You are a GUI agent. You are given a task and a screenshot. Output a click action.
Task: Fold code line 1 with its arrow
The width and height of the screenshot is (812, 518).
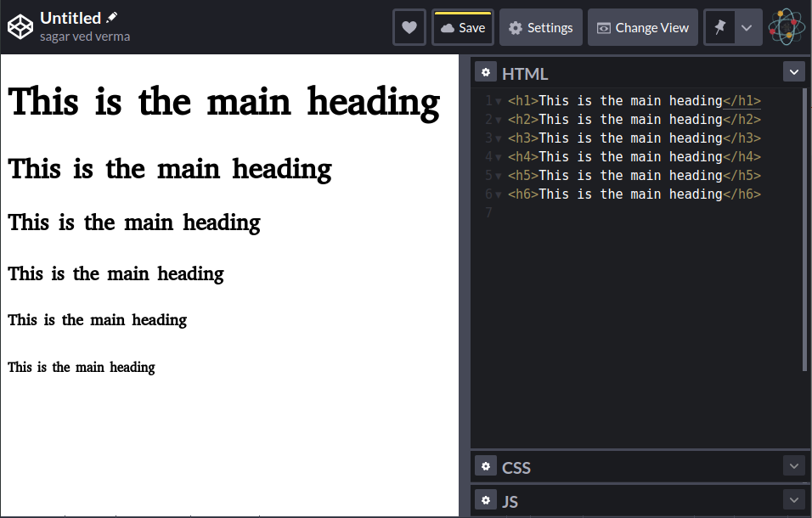499,101
